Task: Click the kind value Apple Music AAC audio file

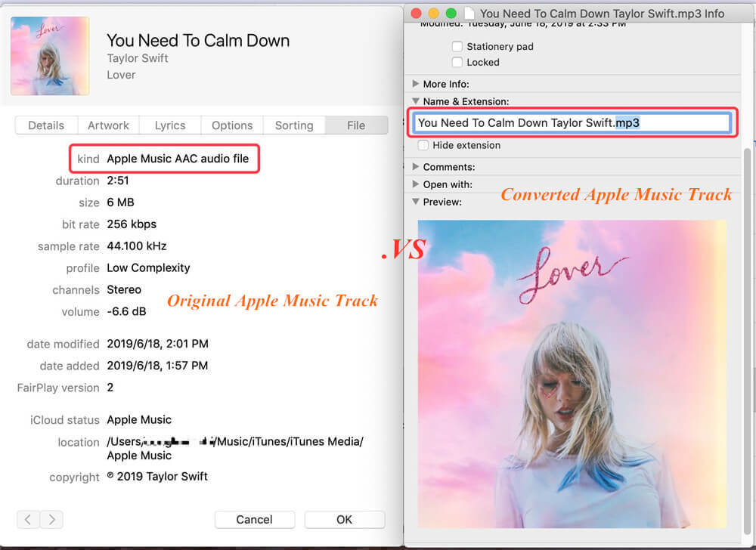Action: [x=178, y=159]
